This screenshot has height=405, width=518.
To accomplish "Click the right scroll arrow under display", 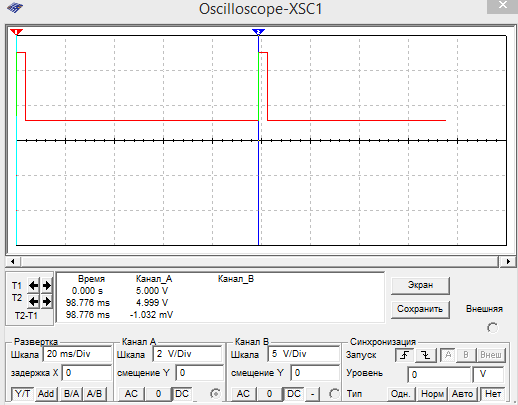I will (508, 261).
